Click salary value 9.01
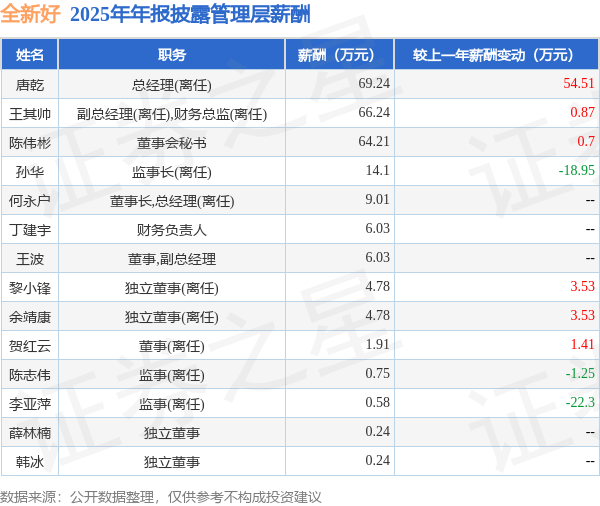The height and width of the screenshot is (506, 600). coord(377,199)
